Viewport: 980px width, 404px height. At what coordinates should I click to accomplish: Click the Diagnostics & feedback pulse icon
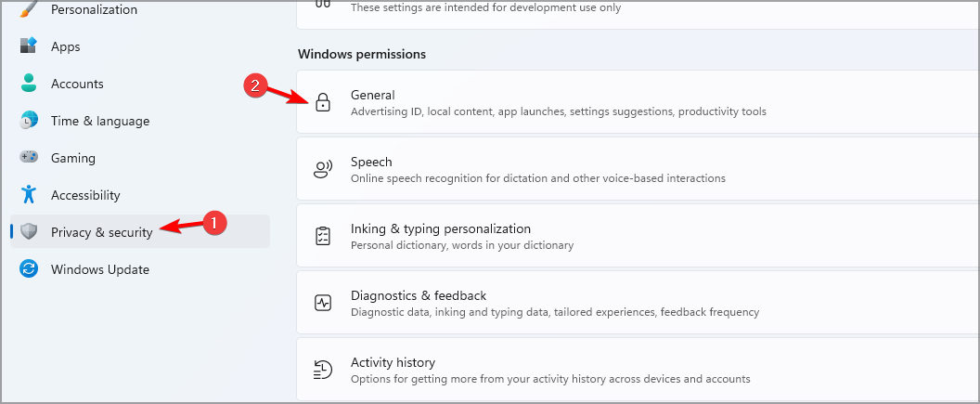click(x=322, y=303)
